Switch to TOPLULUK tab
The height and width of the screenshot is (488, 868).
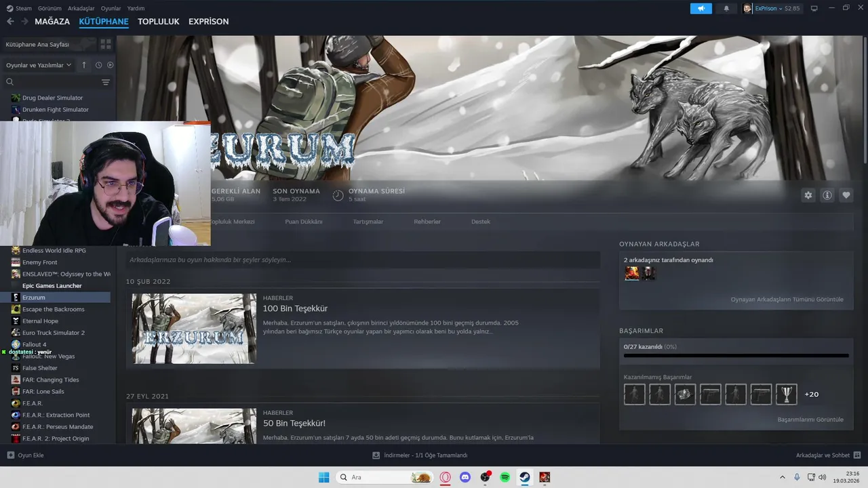point(159,22)
